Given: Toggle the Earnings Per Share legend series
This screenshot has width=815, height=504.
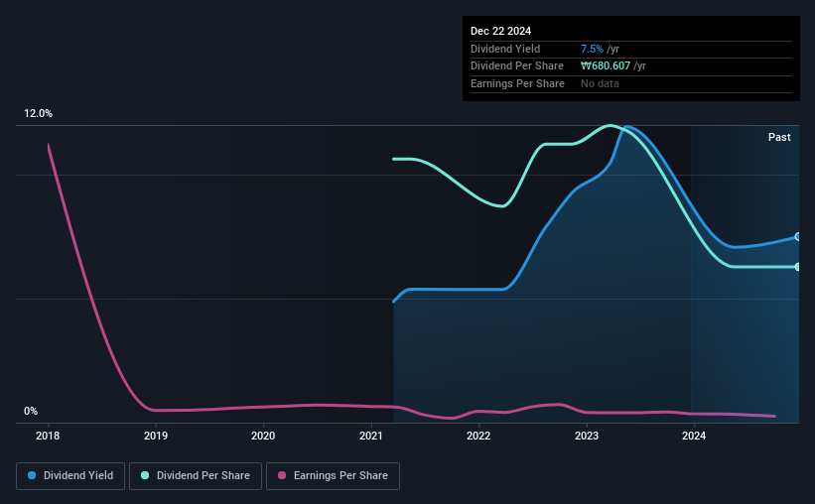Looking at the screenshot, I should tap(333, 476).
